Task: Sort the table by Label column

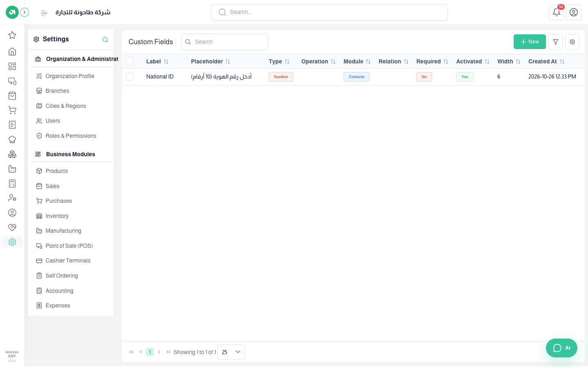Action: click(157, 61)
